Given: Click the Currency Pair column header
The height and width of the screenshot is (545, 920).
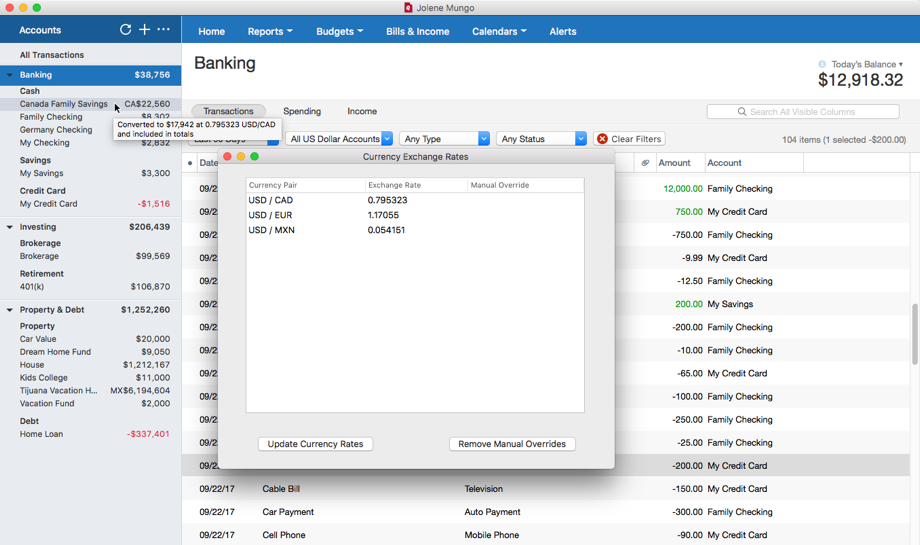Looking at the screenshot, I should point(305,185).
